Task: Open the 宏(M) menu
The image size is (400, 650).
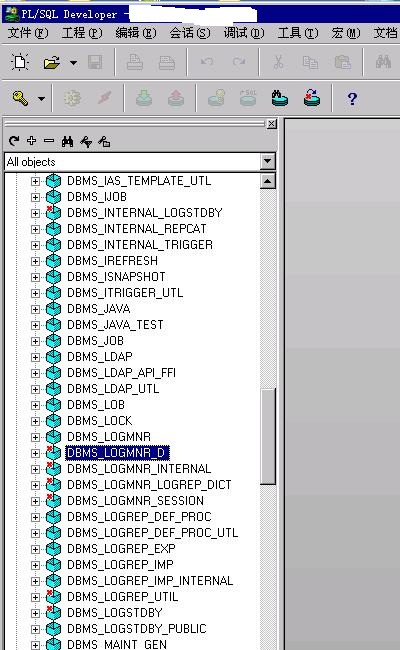Action: coord(346,33)
